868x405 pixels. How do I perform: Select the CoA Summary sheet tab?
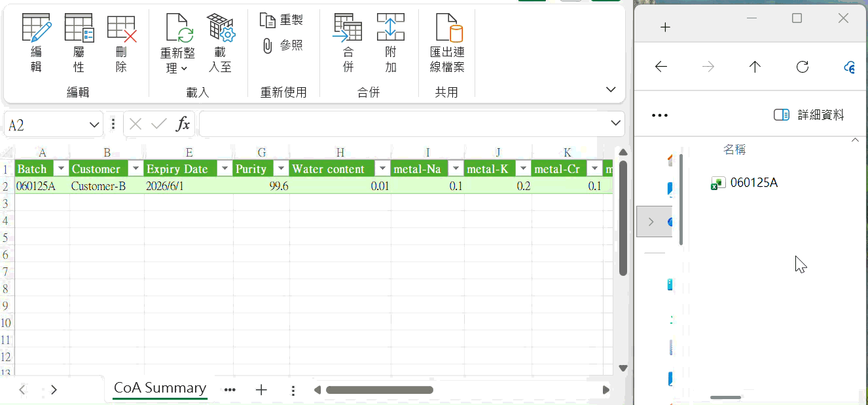tap(160, 388)
